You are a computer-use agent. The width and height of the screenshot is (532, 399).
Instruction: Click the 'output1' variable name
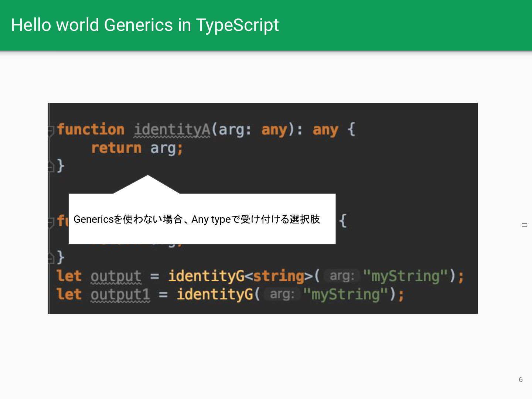pos(120,294)
